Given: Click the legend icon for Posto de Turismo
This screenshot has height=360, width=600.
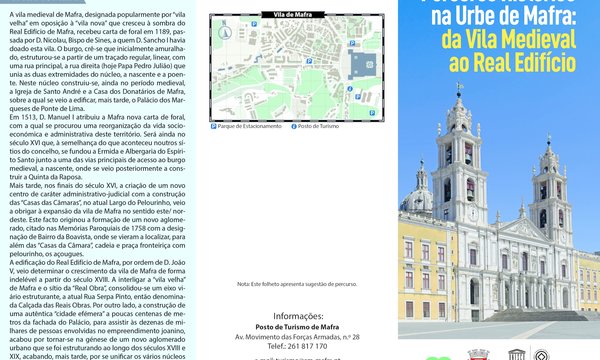Looking at the screenshot, I should [x=294, y=126].
